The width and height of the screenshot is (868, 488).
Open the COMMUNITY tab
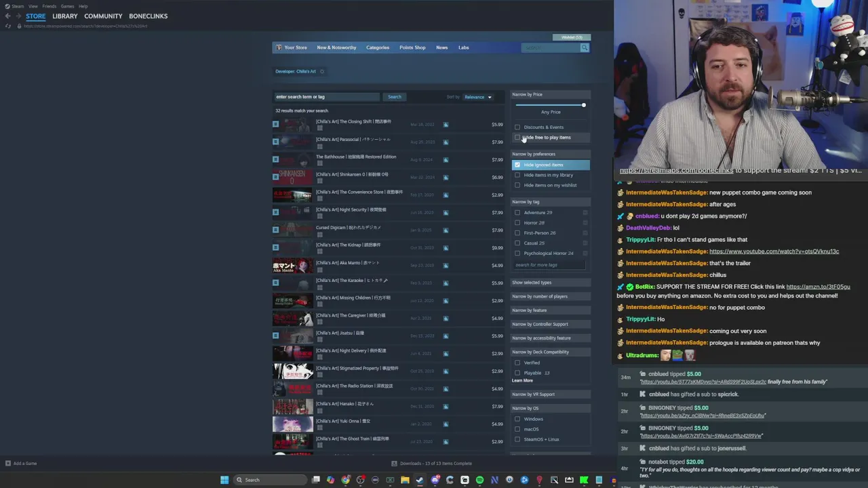coord(103,16)
